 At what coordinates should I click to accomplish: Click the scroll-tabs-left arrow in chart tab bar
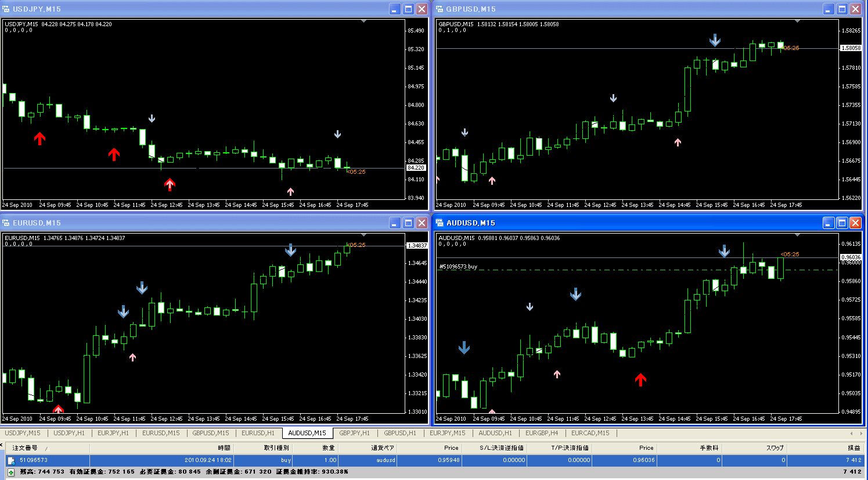coord(852,433)
